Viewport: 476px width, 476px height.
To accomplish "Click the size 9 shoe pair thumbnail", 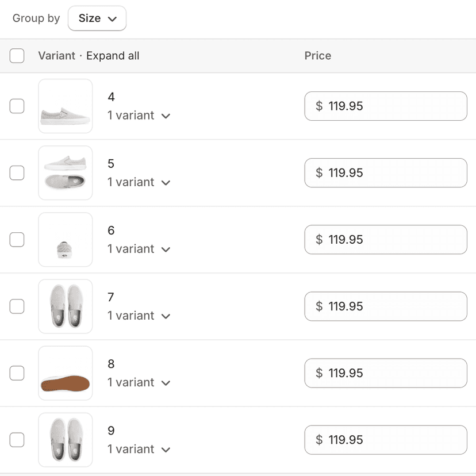I will click(x=66, y=440).
